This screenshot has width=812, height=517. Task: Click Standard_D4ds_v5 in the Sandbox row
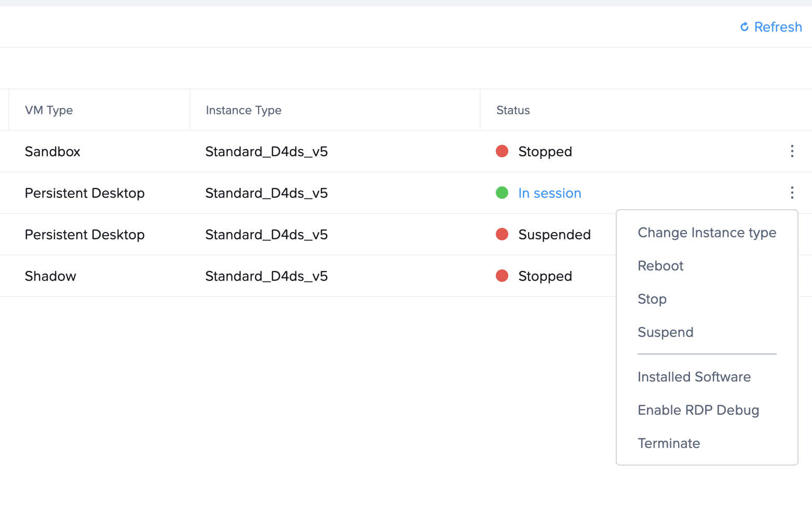(266, 152)
